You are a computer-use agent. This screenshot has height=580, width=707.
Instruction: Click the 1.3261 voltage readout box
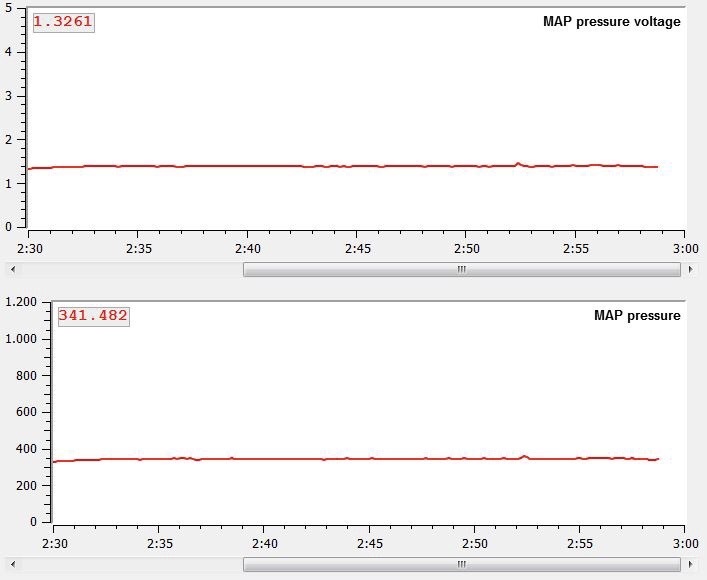(x=63, y=21)
